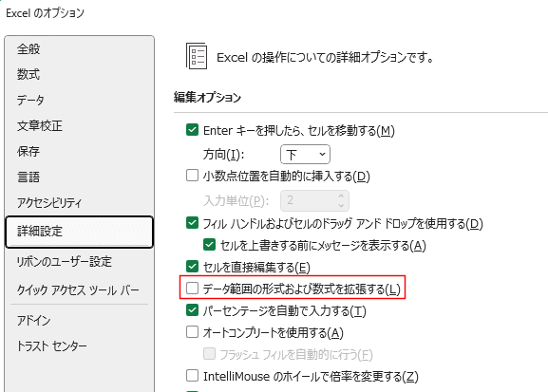Select 詳細設定 category
The image size is (548, 392).
[x=79, y=232]
